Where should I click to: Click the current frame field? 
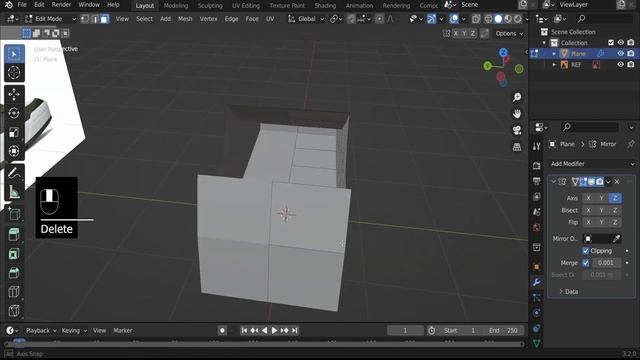pyautogui.click(x=405, y=330)
